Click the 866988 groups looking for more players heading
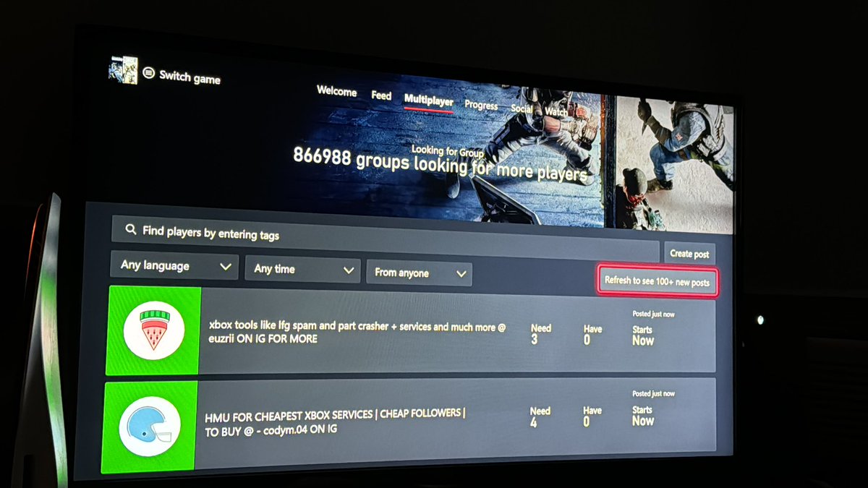The image size is (868, 488). (x=440, y=165)
